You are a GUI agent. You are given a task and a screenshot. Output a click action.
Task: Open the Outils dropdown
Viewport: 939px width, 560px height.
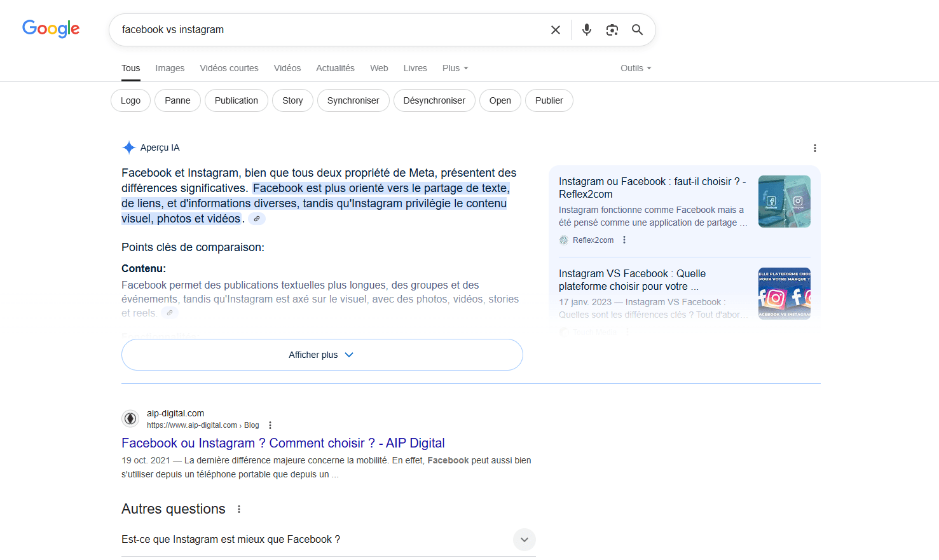coord(636,68)
